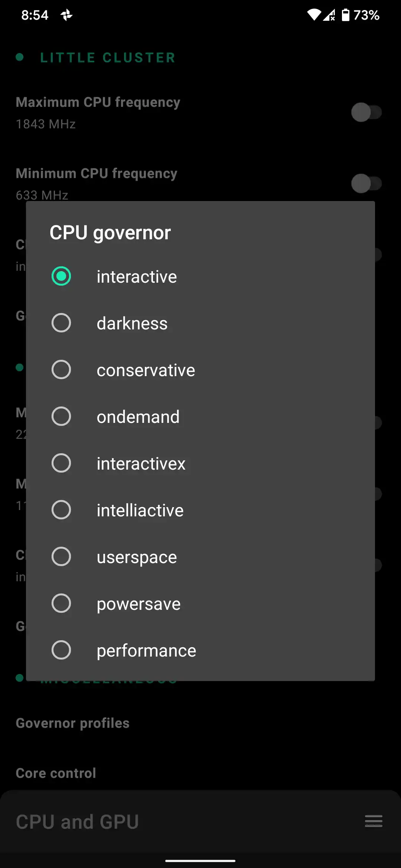The image size is (401, 868).
Task: Choose the powersave governor option
Action: 61,604
